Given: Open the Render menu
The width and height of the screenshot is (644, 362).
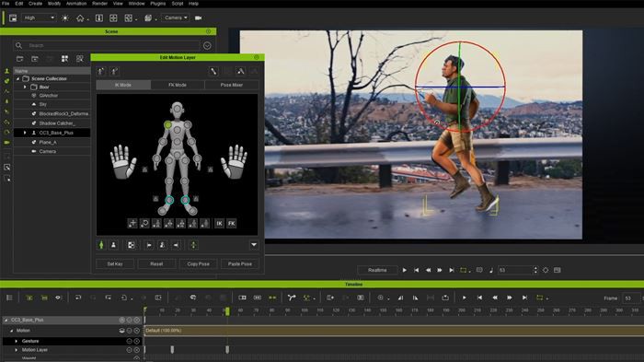Looking at the screenshot, I should 99,4.
